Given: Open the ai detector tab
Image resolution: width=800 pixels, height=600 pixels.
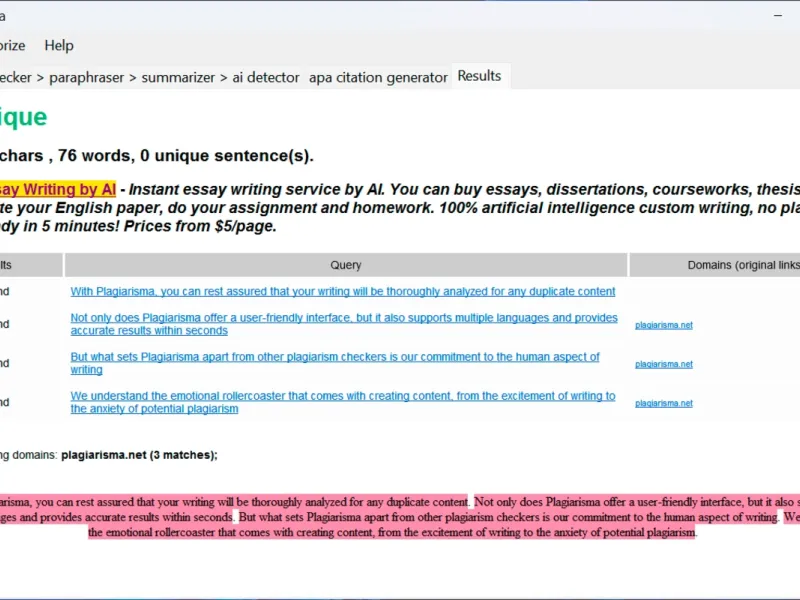Looking at the screenshot, I should pyautogui.click(x=266, y=78).
